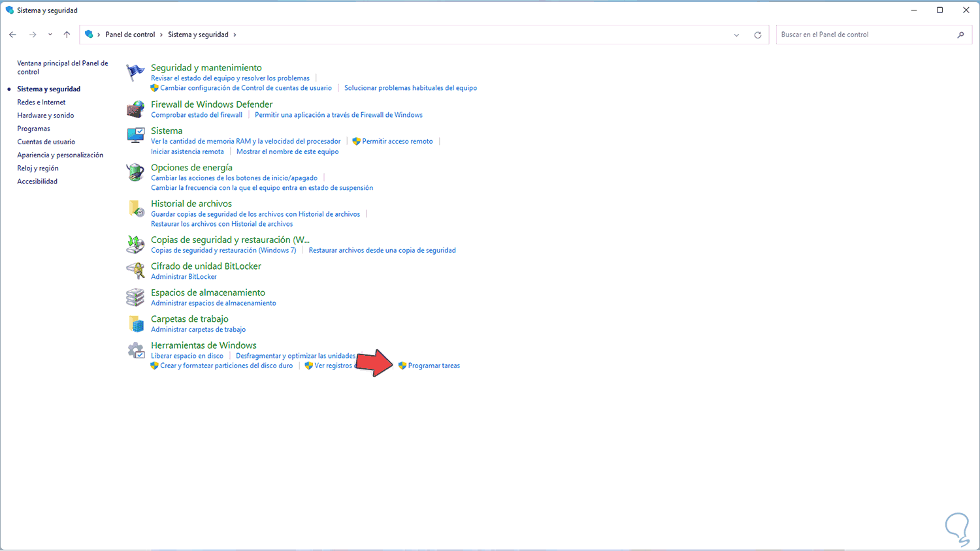Click the Control Panel icon in address bar

coord(89,35)
